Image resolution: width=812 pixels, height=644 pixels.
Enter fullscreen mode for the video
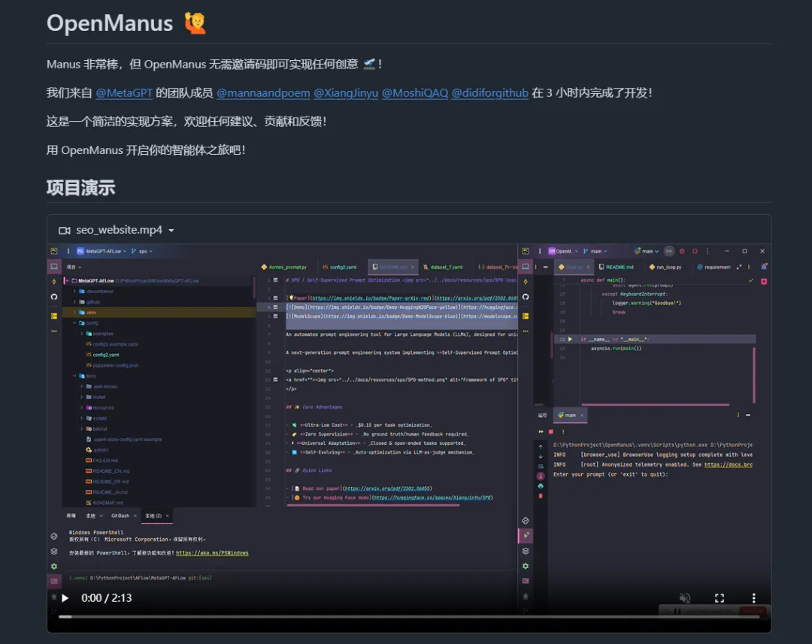point(720,598)
